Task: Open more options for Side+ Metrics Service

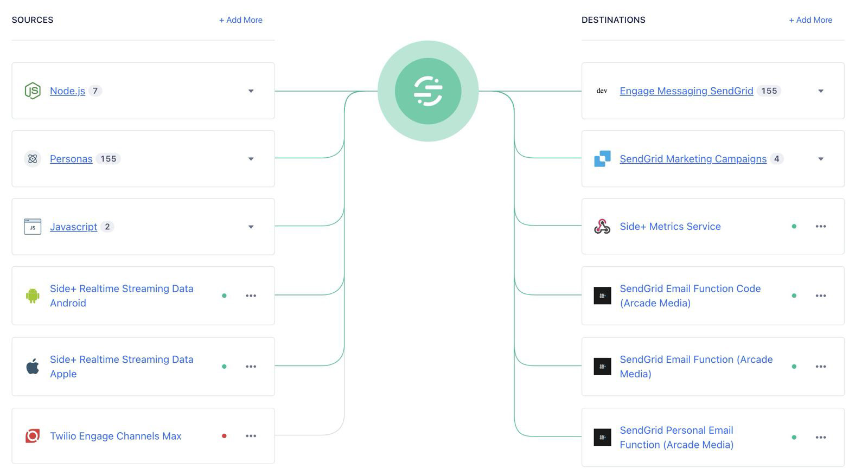Action: pos(821,226)
